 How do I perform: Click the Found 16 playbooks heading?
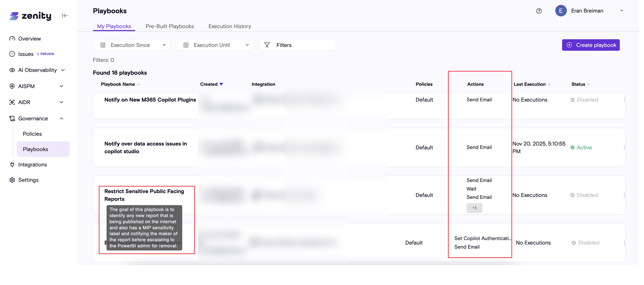coord(120,73)
